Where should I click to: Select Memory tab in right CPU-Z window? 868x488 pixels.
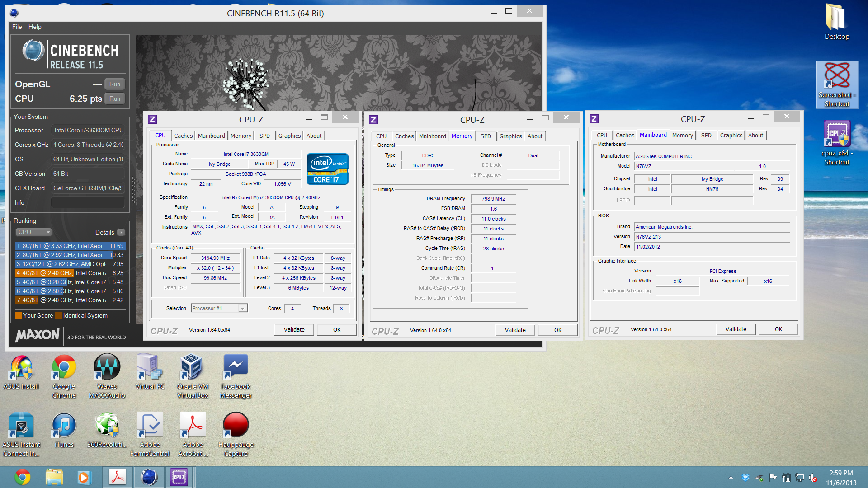tap(682, 135)
